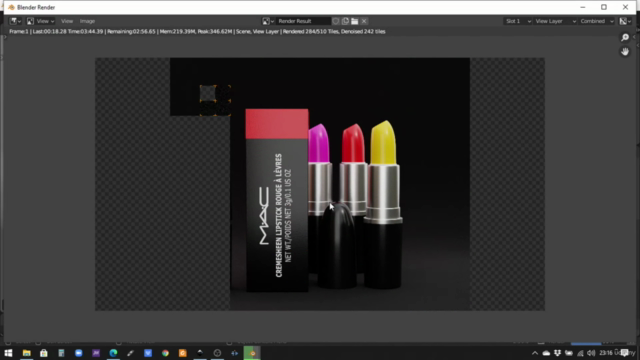Open the notification center icon
640x360 pixels.
point(624,353)
